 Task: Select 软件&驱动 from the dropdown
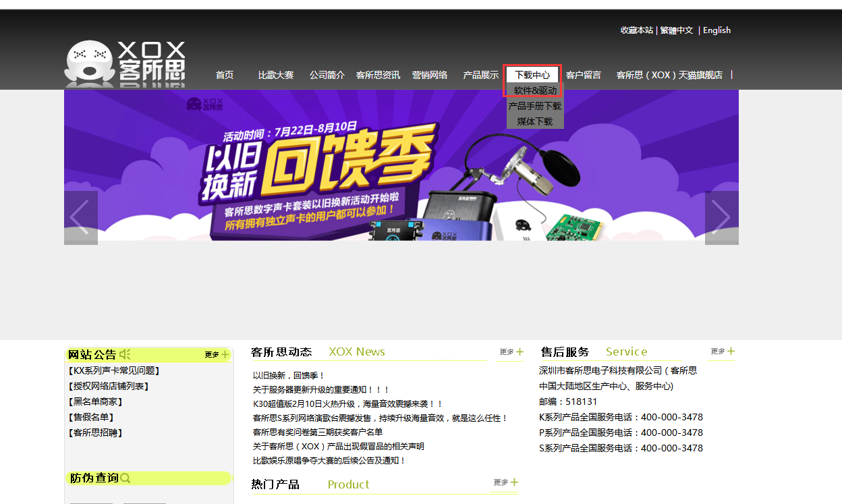[535, 90]
